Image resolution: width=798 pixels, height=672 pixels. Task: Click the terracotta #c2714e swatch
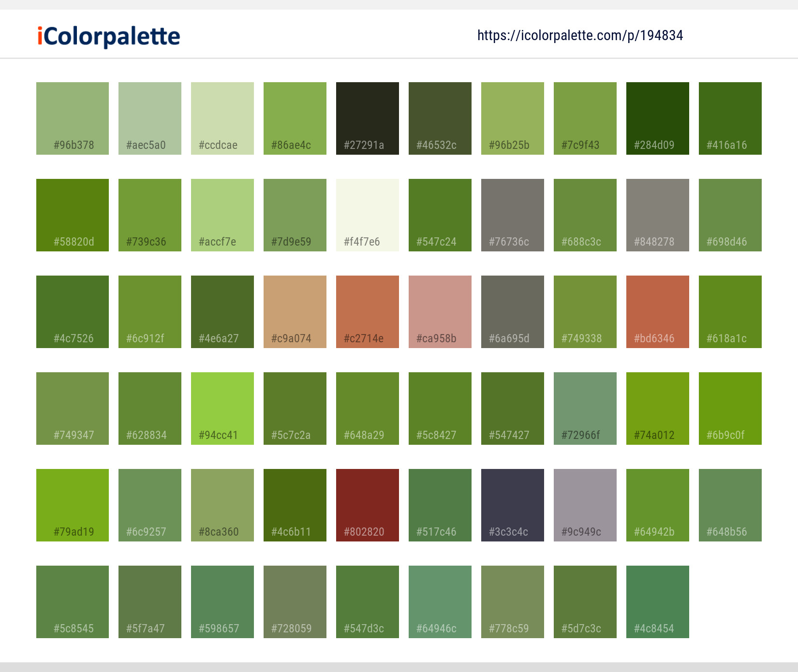pyautogui.click(x=368, y=312)
